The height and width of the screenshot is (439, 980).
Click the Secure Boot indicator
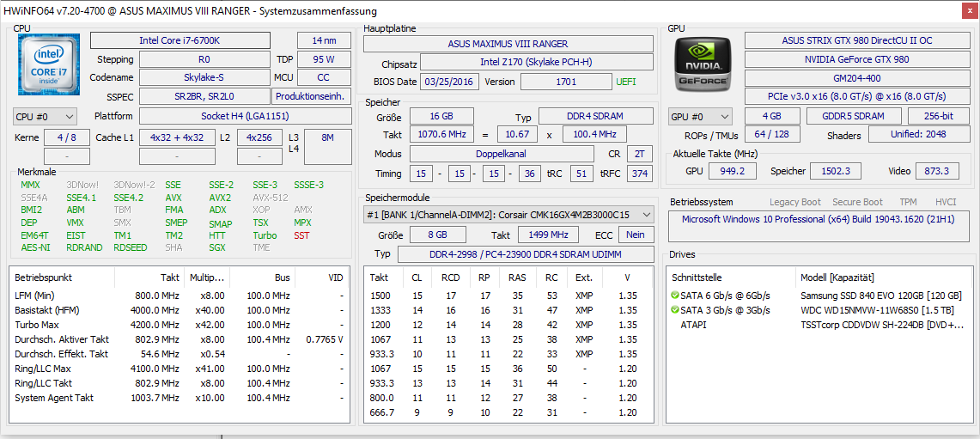pos(857,202)
